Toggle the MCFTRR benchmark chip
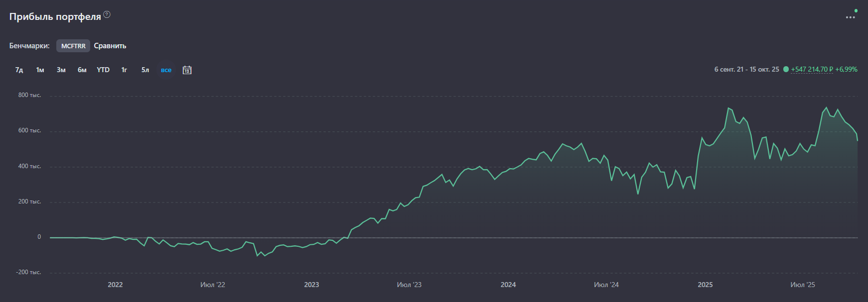This screenshot has width=868, height=302. pos(73,46)
